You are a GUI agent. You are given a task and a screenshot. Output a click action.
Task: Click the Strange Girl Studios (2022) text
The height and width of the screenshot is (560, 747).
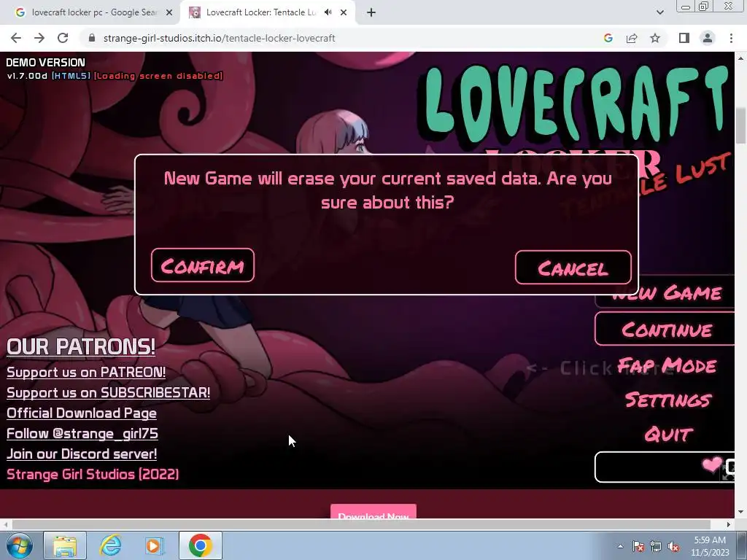(x=93, y=474)
